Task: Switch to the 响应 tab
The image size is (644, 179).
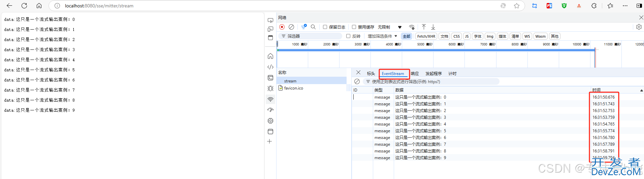Action: click(x=415, y=74)
